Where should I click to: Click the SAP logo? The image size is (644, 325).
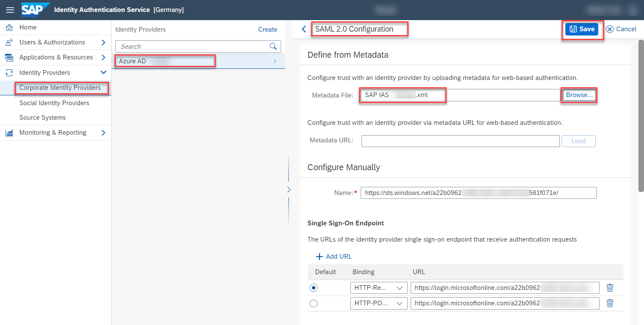click(35, 9)
